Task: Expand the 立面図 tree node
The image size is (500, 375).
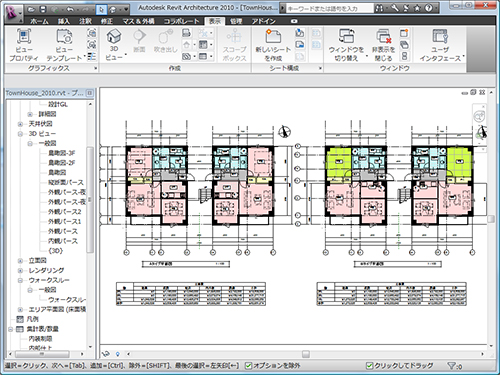Action: click(20, 261)
